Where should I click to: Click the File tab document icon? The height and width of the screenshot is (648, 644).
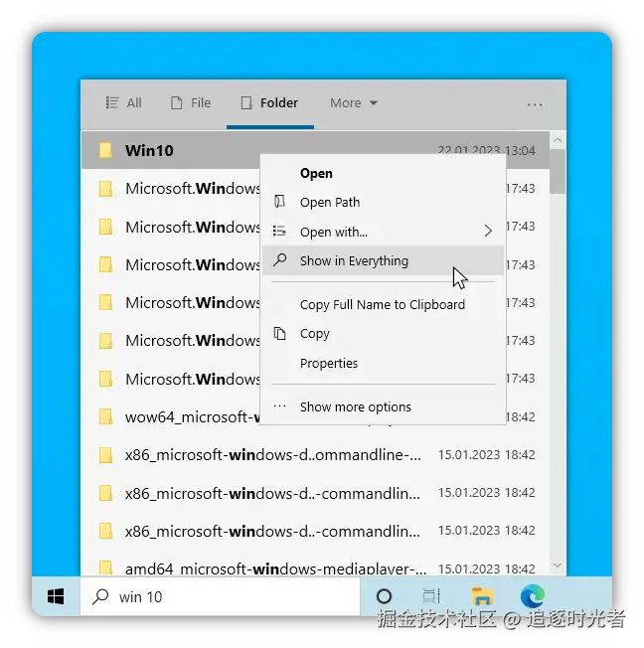click(177, 102)
